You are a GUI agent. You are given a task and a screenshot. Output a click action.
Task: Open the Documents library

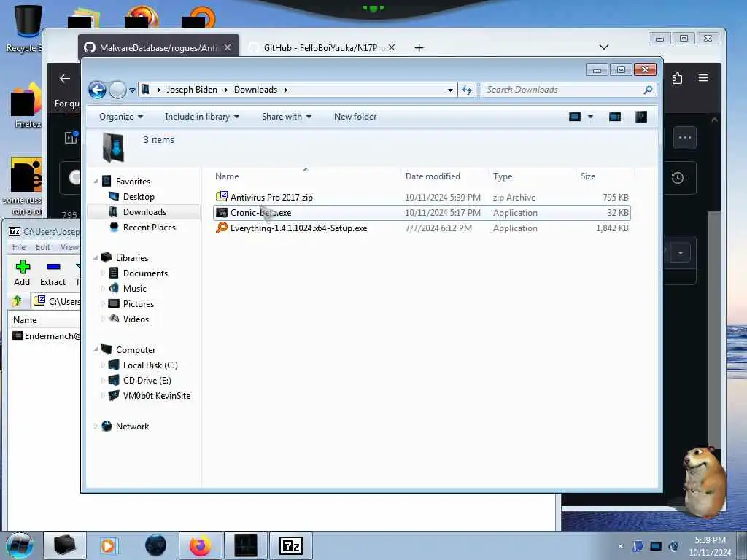tap(145, 273)
